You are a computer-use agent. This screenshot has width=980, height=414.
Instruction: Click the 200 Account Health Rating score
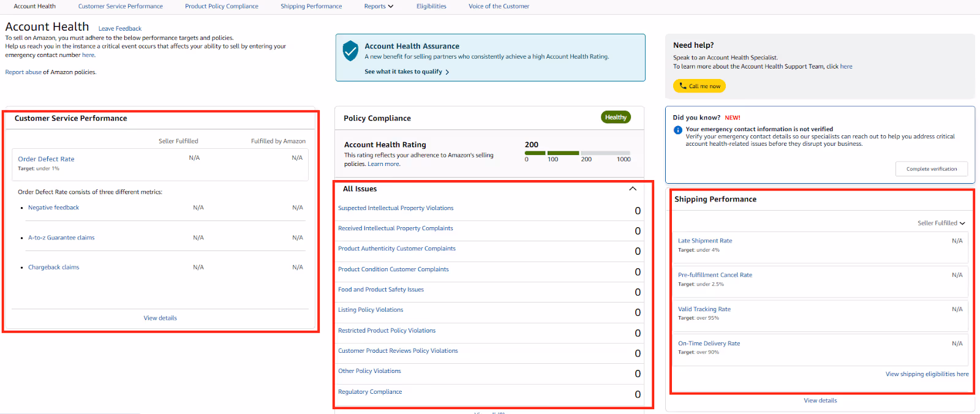point(532,145)
